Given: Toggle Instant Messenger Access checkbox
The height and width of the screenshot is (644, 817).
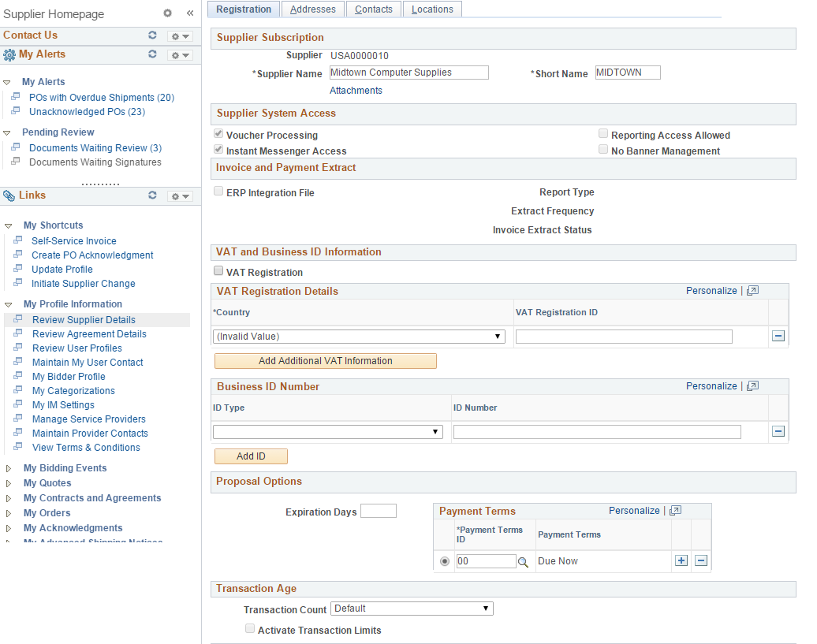Looking at the screenshot, I should [218, 150].
